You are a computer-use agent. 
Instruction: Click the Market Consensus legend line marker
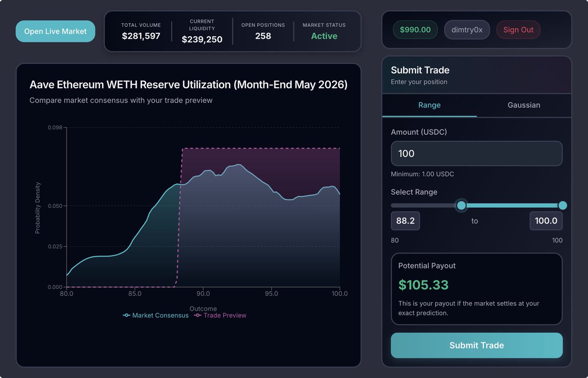(x=126, y=316)
